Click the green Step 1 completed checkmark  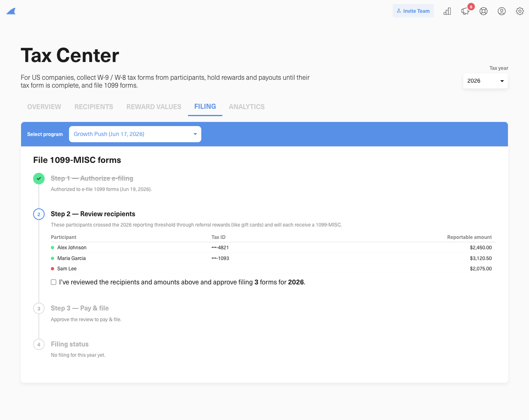click(x=39, y=179)
